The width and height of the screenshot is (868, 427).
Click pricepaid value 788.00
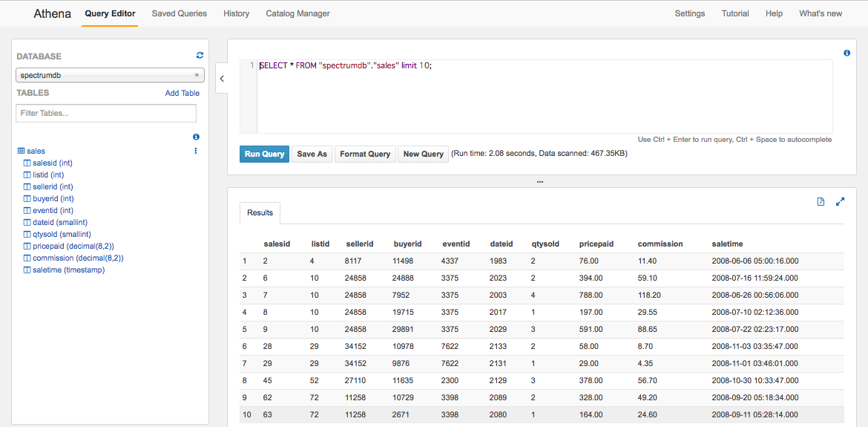point(591,296)
